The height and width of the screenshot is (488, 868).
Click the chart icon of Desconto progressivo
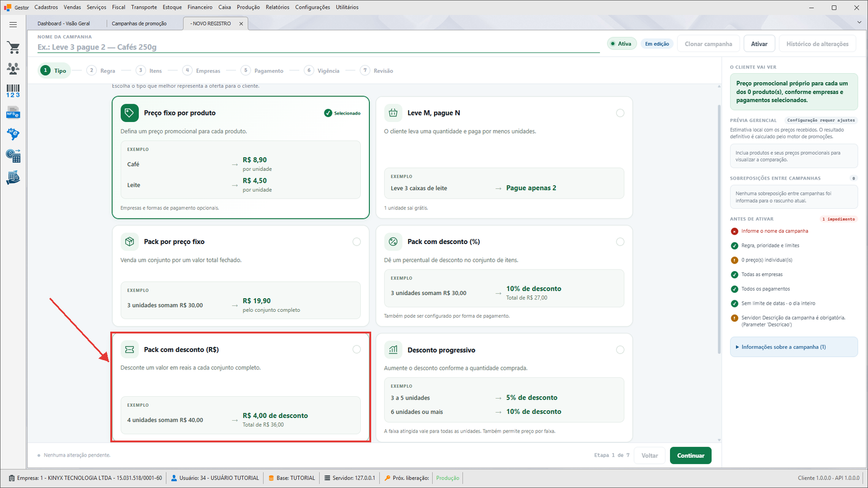click(x=393, y=350)
